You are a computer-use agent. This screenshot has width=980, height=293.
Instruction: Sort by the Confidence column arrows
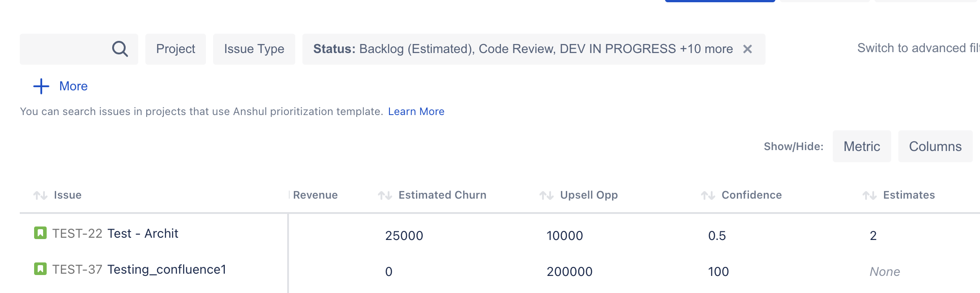click(x=707, y=195)
